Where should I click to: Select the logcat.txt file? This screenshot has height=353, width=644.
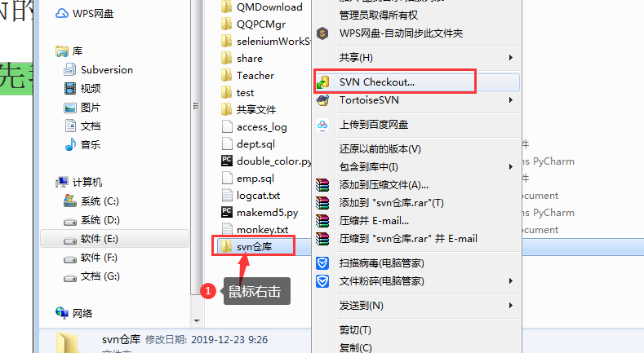tap(258, 196)
